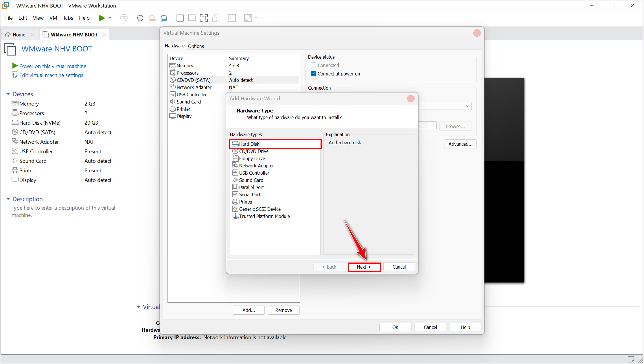
Task: Click Next in the Hardware Wizard
Action: [364, 267]
